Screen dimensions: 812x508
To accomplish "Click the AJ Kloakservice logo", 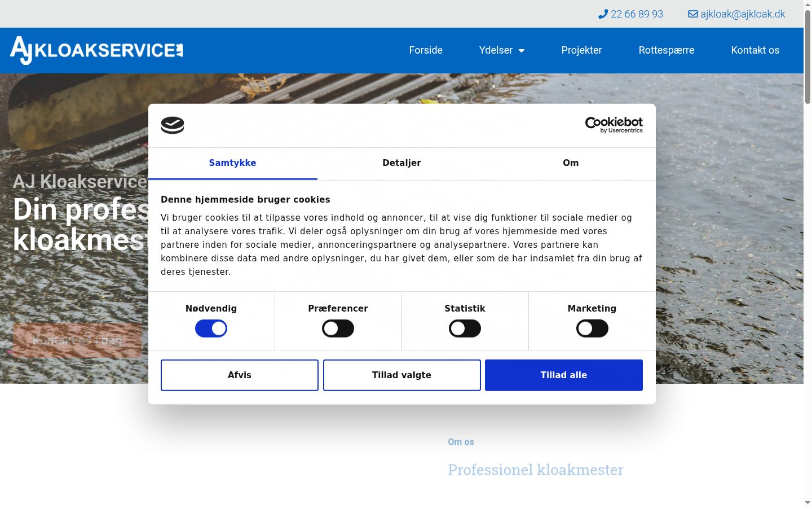I will point(96,50).
